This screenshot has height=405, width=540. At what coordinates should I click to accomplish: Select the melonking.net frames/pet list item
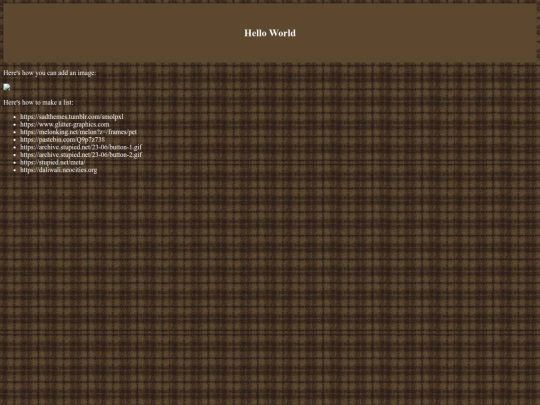[x=78, y=132]
